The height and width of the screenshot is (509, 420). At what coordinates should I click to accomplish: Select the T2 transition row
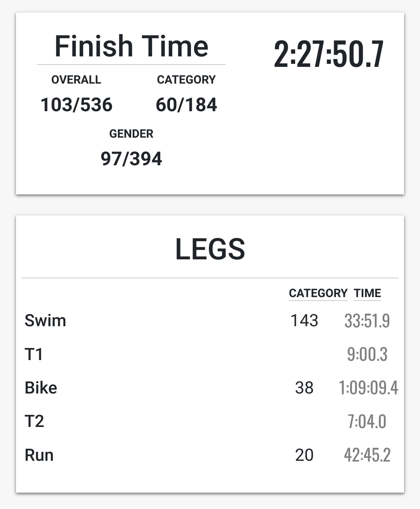[34, 421]
